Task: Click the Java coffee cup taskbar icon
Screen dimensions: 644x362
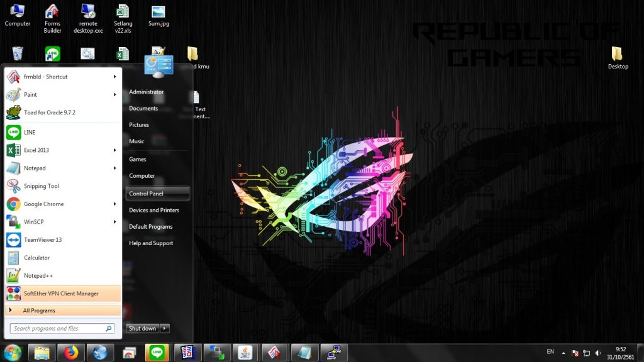Action: coord(246,353)
